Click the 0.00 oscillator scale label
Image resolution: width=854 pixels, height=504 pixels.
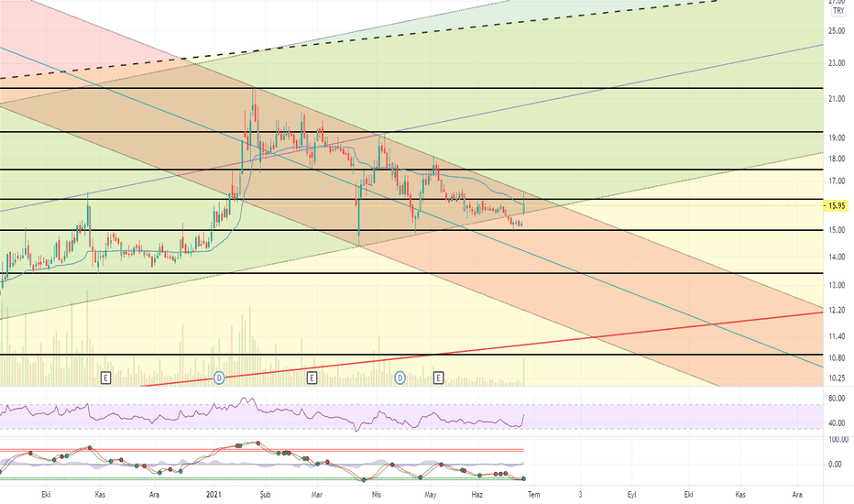(835, 465)
